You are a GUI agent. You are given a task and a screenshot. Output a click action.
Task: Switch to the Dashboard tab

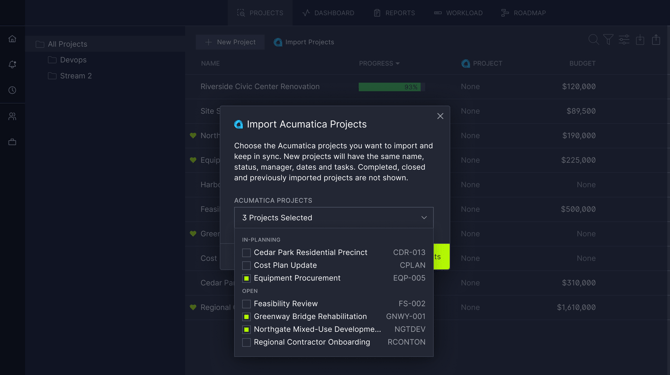pyautogui.click(x=328, y=13)
